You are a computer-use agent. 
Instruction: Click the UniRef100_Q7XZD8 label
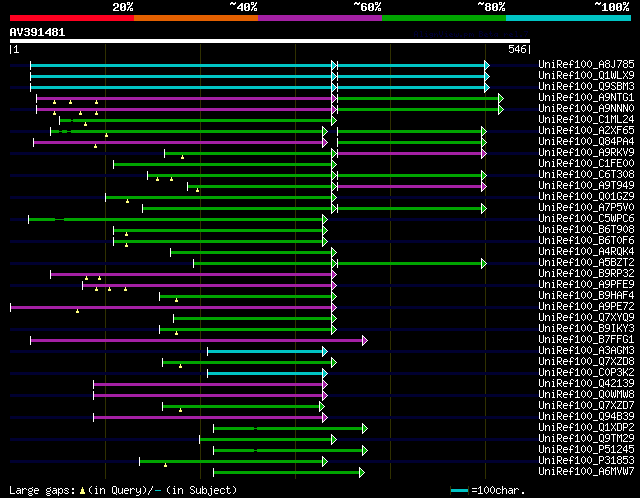[586, 362]
